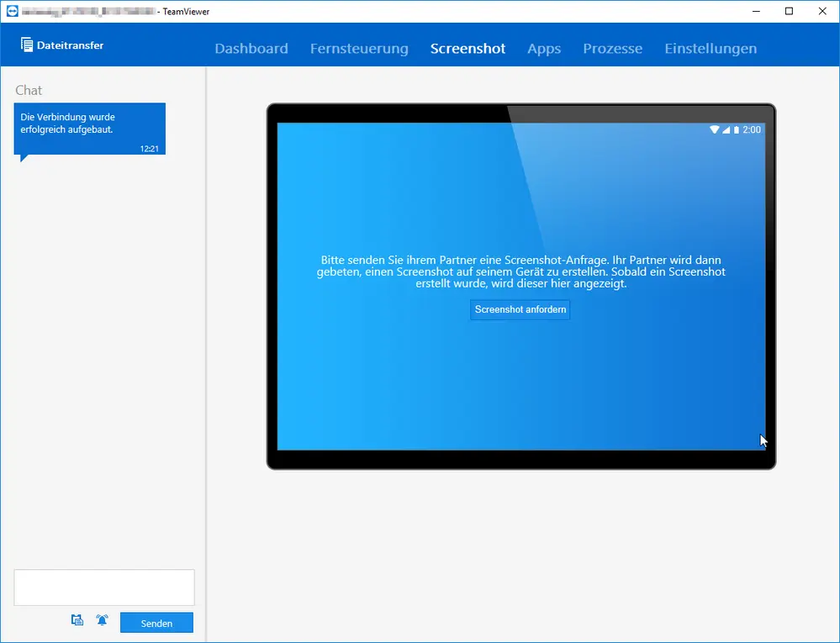Click the 2:00 clock on device screen
The height and width of the screenshot is (643, 840).
click(752, 129)
